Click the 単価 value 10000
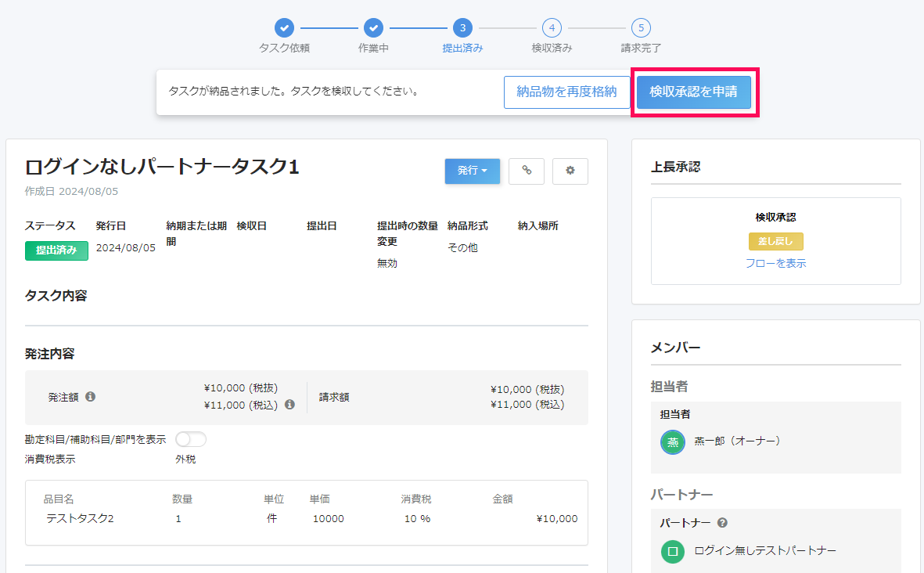The image size is (924, 573). click(329, 519)
